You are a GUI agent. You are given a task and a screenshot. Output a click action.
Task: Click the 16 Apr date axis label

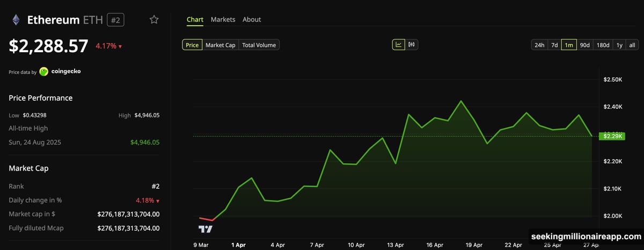[435, 245]
